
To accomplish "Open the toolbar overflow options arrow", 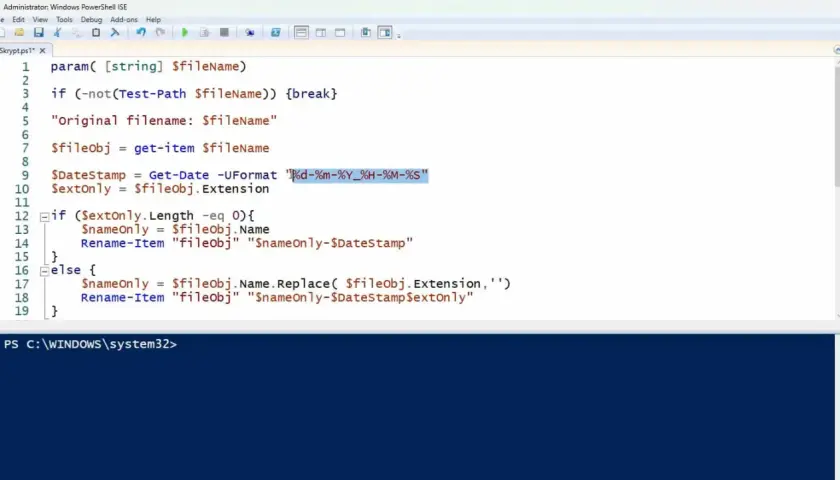I will click(x=399, y=36).
